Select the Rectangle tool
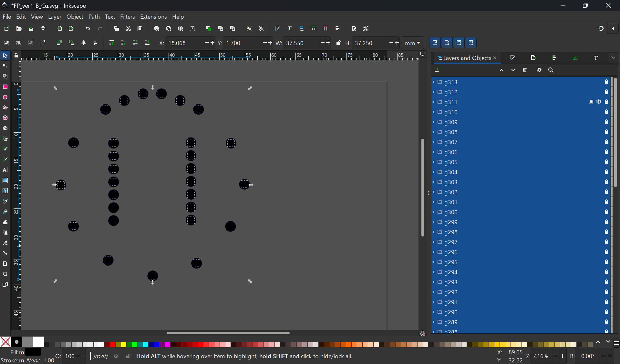 [x=5, y=87]
